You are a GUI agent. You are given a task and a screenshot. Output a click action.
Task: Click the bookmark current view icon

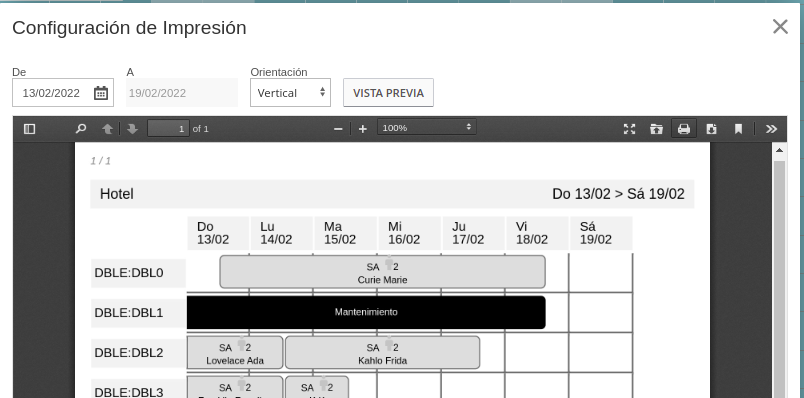tap(738, 129)
